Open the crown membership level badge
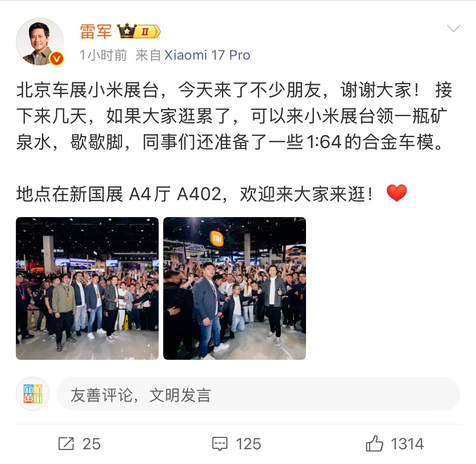Screen dimensions: 476x464 pos(139,31)
